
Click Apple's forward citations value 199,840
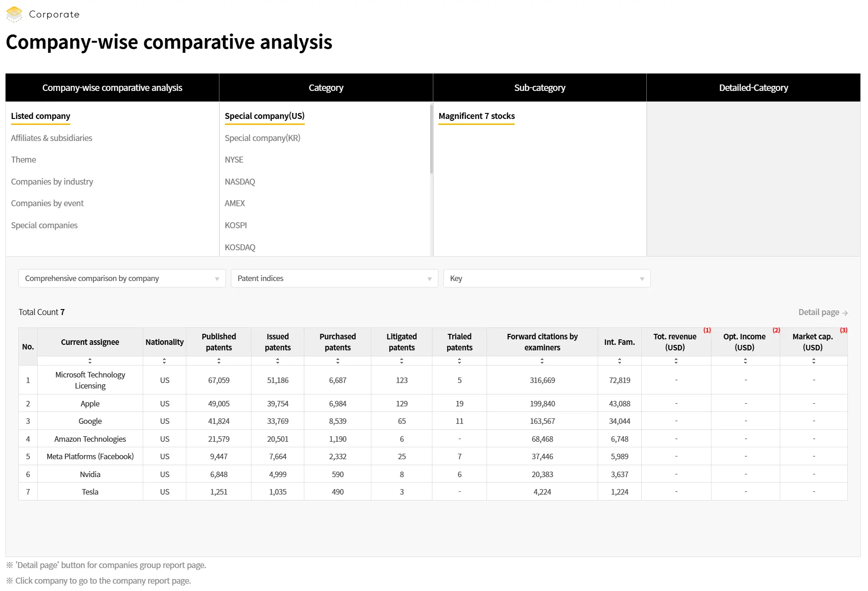coord(542,404)
